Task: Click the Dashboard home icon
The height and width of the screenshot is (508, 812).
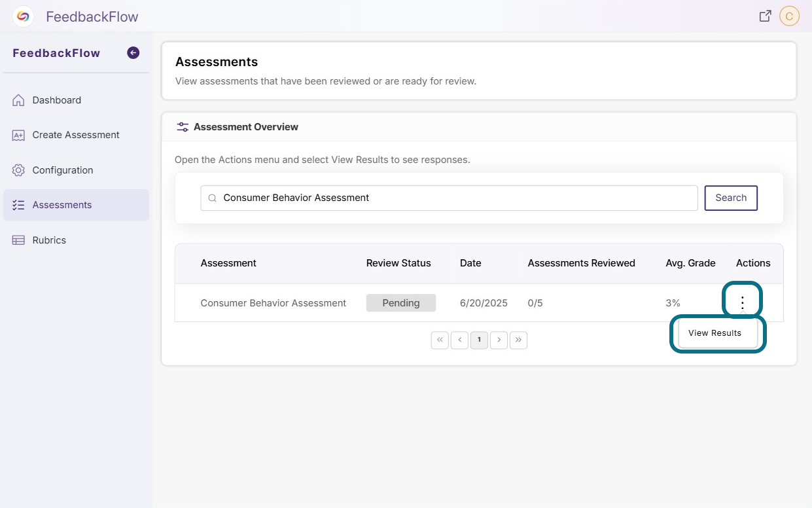Action: click(18, 100)
